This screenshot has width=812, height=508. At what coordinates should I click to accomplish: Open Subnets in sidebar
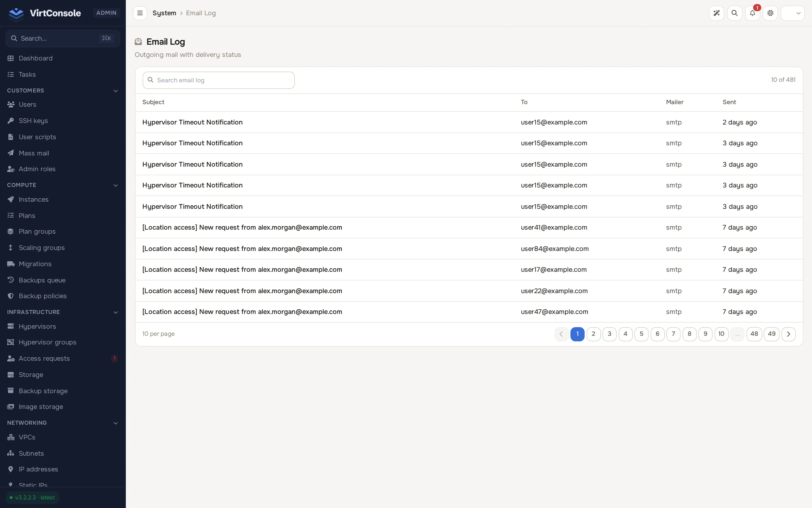point(63,453)
